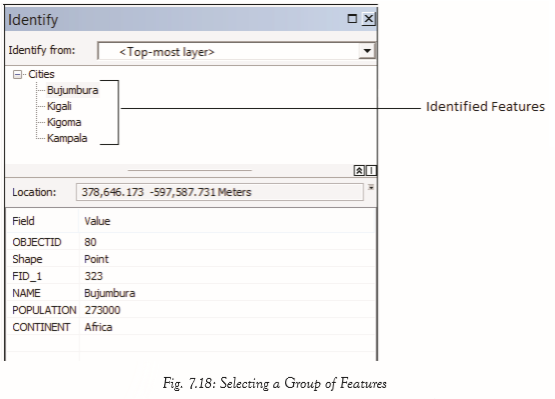
Task: Select Kigali in the feature tree
Action: 59,106
